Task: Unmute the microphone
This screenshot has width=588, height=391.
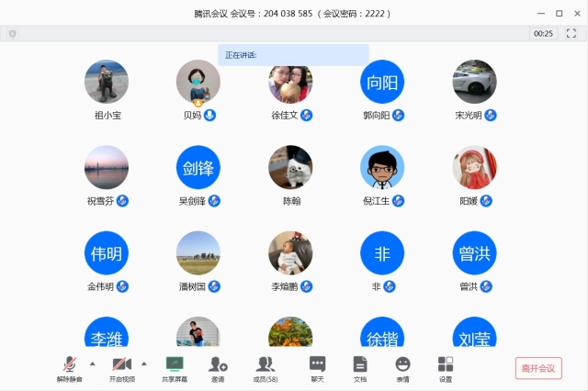Action: [69, 364]
